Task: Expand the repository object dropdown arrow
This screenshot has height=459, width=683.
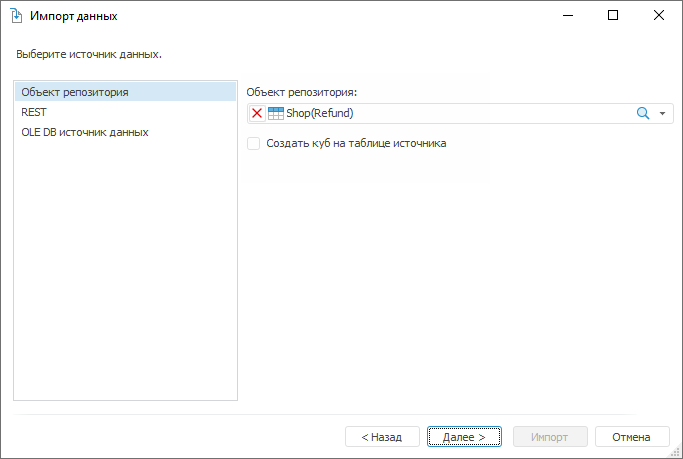Action: tap(662, 114)
